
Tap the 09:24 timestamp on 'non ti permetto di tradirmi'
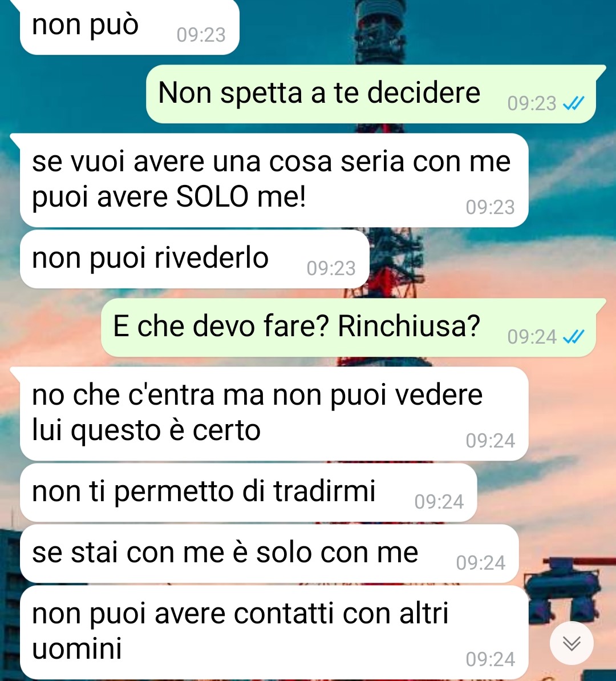439,502
